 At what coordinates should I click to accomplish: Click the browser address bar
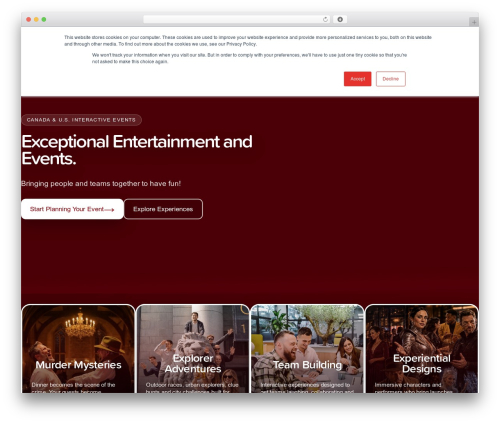coord(236,20)
